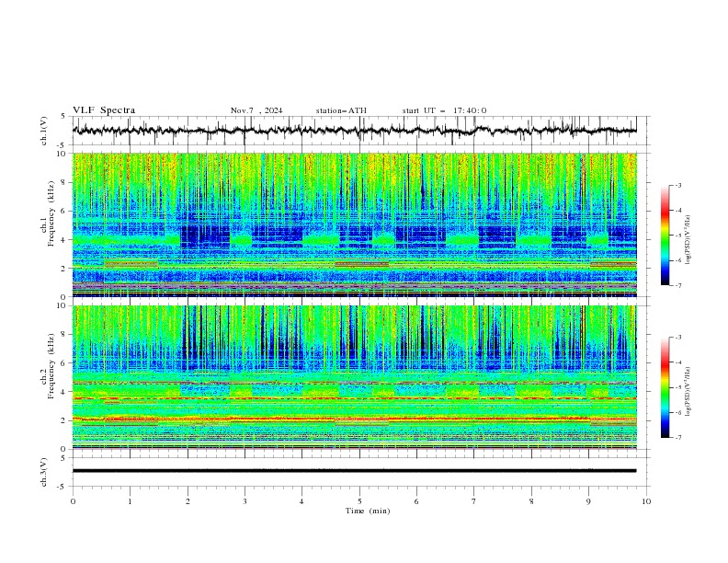Viewport: 728px width, 563px height.
Task: Click the ch.2 spectrogram color scale bar
Action: click(665, 387)
